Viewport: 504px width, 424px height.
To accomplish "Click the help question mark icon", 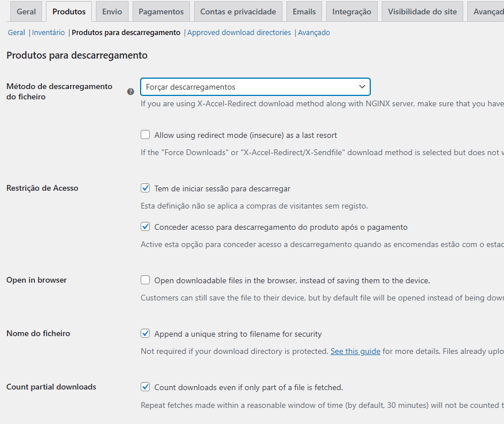I will (x=131, y=91).
